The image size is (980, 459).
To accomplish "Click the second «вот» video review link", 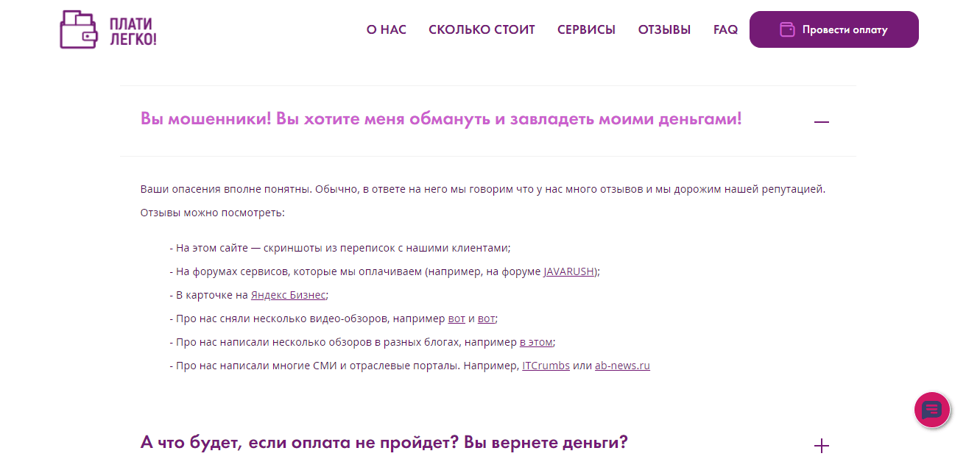I will coord(486,318).
